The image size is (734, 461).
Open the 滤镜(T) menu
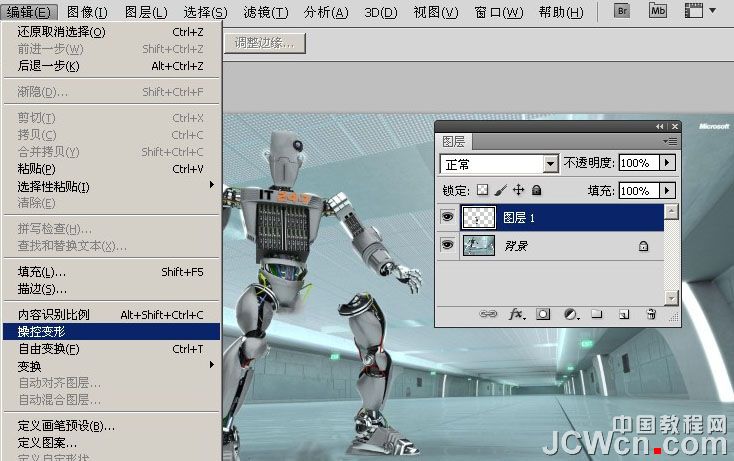(265, 12)
